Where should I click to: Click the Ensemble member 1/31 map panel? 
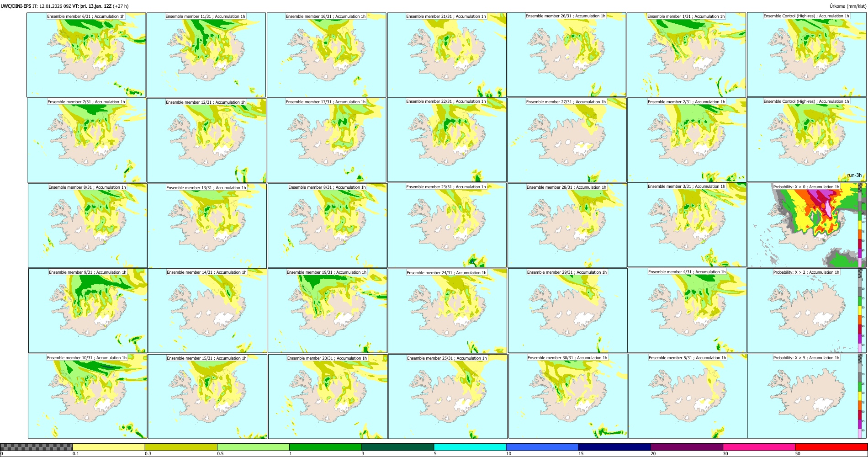687,55
